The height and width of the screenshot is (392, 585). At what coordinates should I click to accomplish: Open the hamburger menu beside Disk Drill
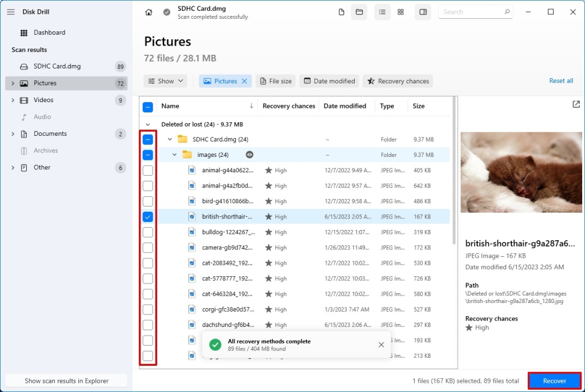(10, 11)
